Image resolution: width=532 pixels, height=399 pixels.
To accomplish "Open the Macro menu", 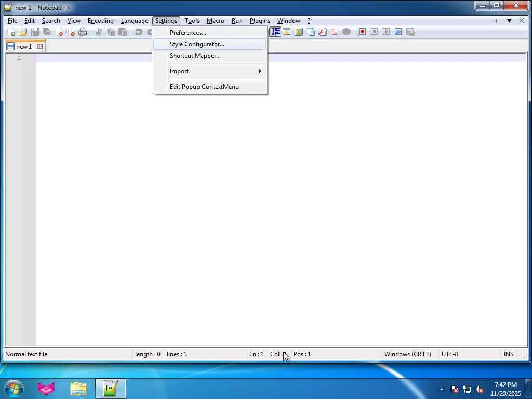I will (x=216, y=21).
